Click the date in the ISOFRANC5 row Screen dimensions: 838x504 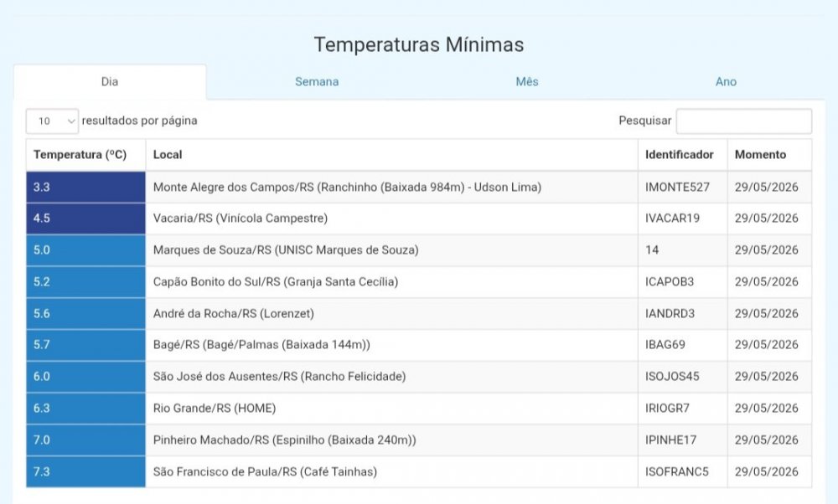click(767, 471)
